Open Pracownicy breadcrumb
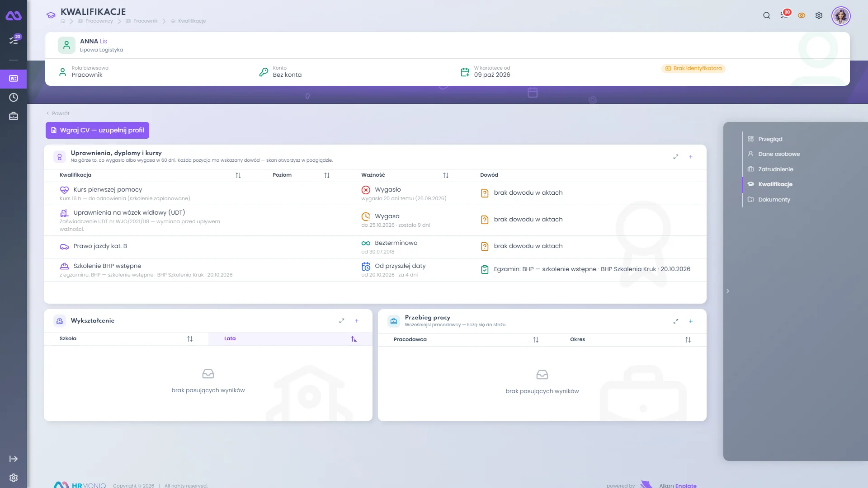The image size is (868, 488). pos(95,21)
